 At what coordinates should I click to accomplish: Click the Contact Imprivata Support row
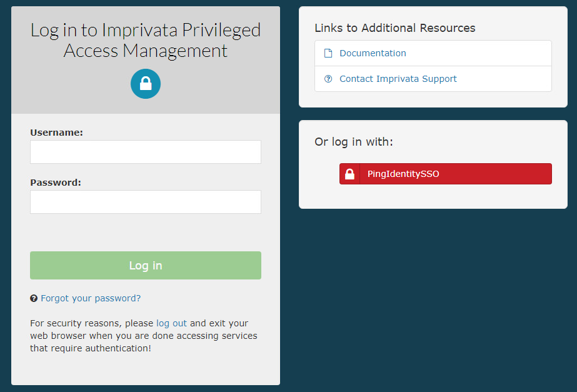coord(433,78)
